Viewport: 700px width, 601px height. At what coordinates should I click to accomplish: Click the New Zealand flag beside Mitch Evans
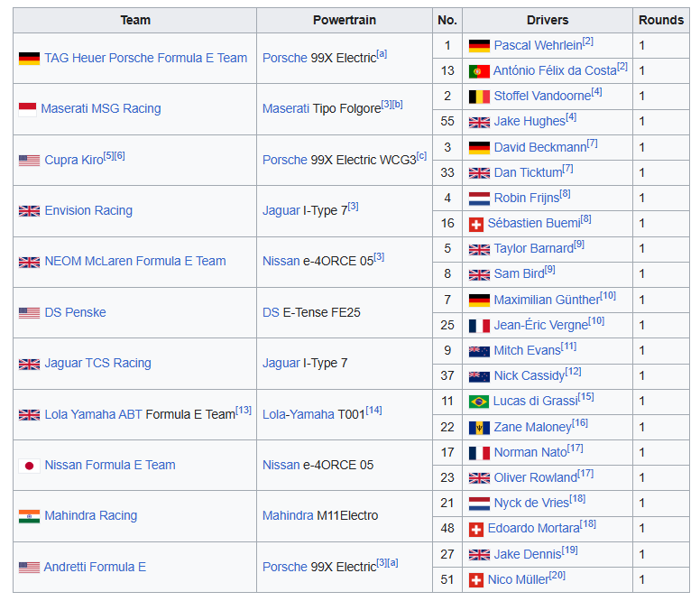coord(479,351)
